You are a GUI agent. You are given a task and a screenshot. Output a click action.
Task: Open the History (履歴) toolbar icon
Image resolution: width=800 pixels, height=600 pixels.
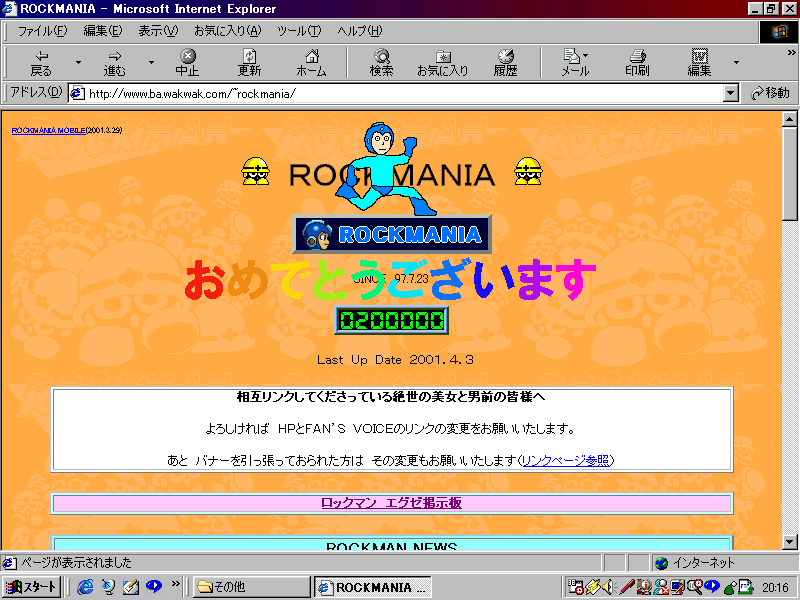point(505,62)
